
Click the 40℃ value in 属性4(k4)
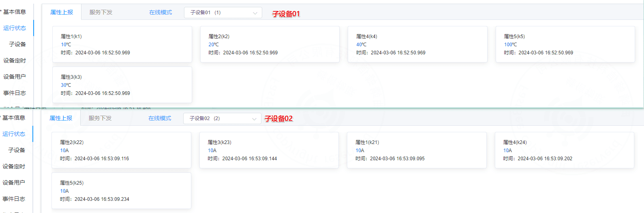[362, 45]
